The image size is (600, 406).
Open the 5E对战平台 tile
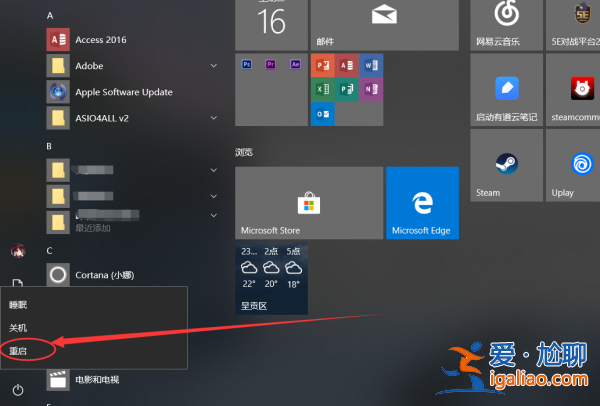[x=573, y=25]
